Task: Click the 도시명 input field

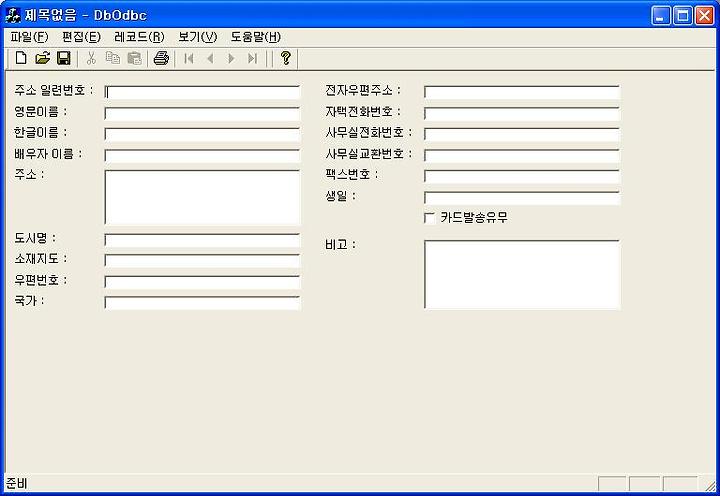Action: point(202,240)
